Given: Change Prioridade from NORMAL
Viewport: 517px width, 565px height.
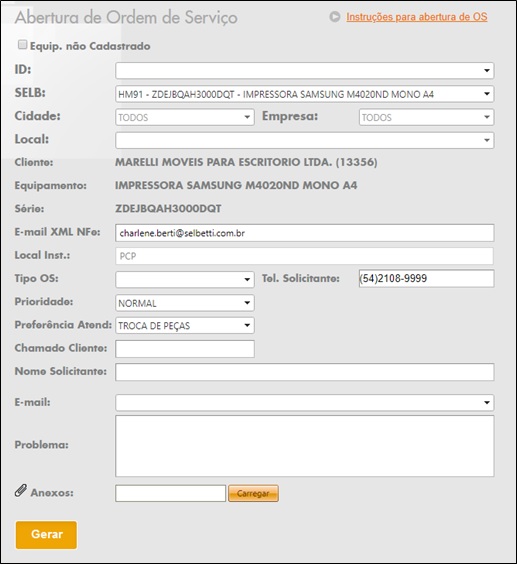Looking at the screenshot, I should pos(185,303).
